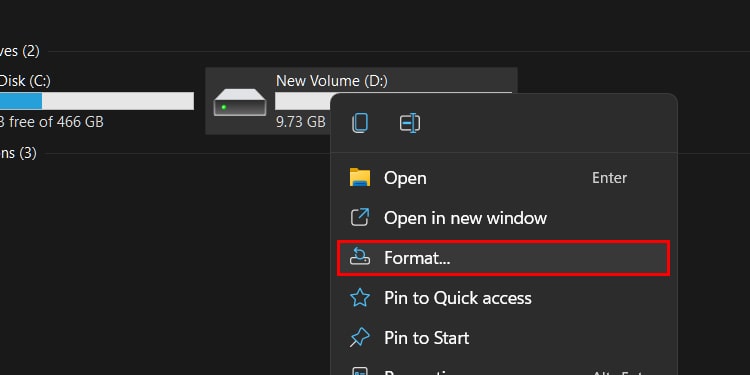Select Pin to Start option
Screen dimensions: 750x375
tap(503, 338)
